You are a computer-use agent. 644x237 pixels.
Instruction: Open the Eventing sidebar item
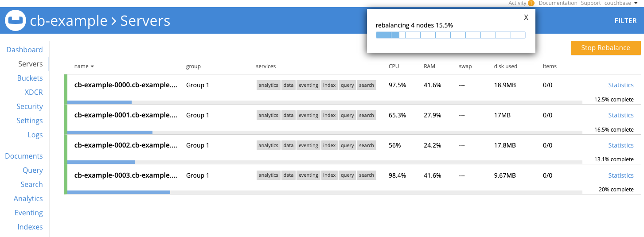29,213
